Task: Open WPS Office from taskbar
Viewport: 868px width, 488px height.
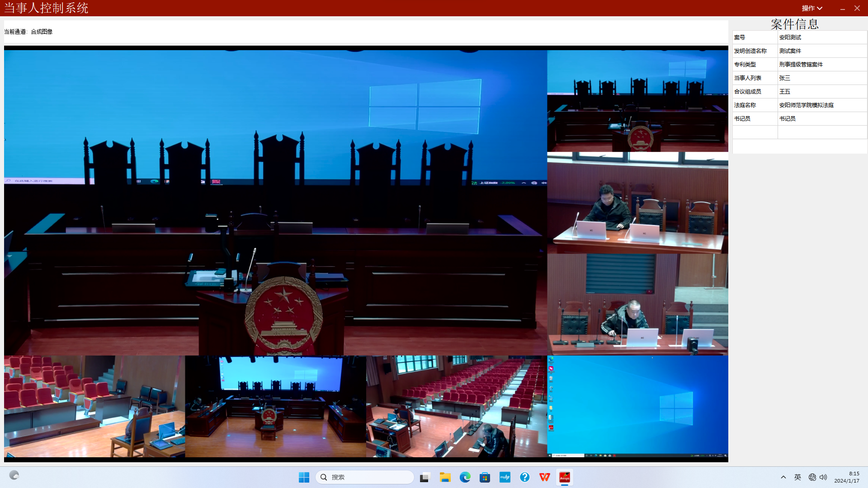Action: (544, 477)
